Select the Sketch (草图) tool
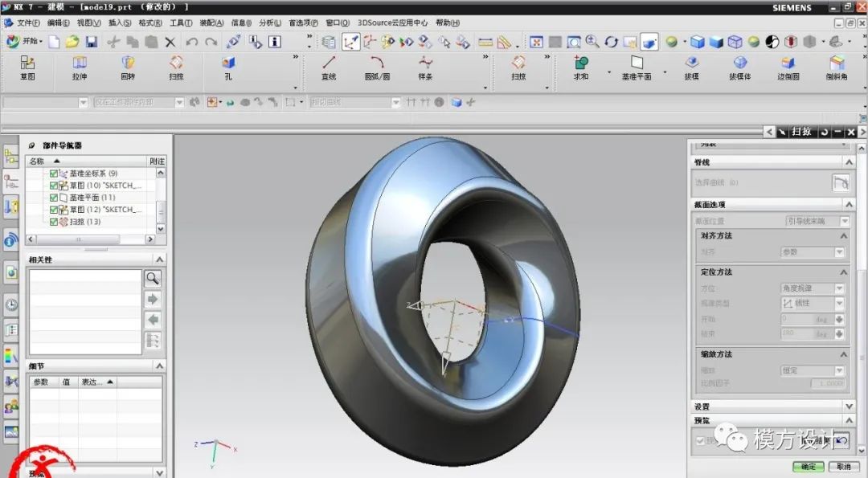 27,68
